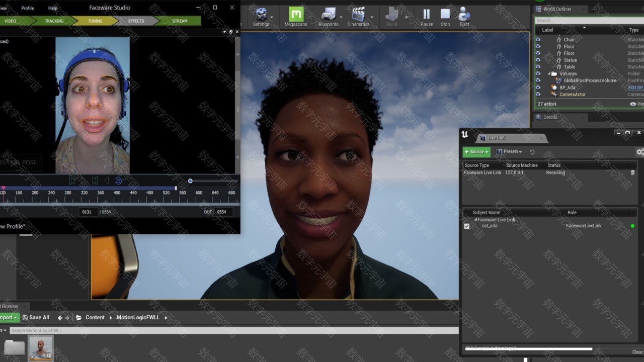Adjust Faceware timeline zoom slider handle

(x=190, y=181)
